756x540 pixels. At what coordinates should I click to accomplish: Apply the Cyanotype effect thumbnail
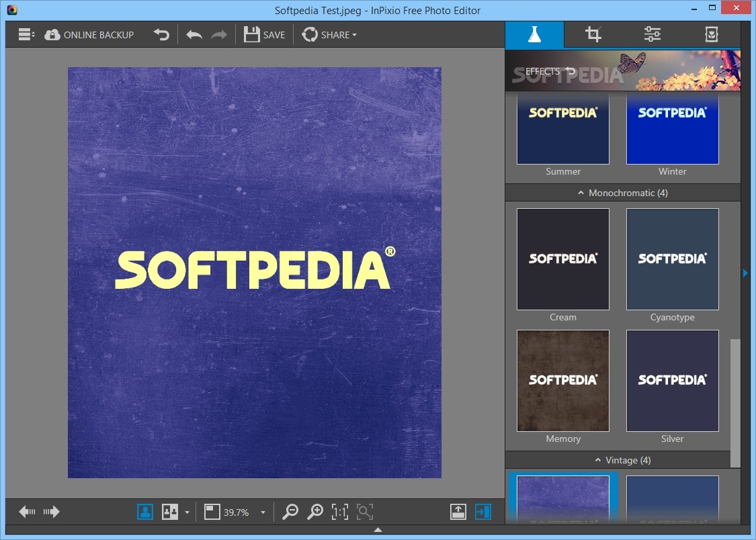tap(672, 259)
